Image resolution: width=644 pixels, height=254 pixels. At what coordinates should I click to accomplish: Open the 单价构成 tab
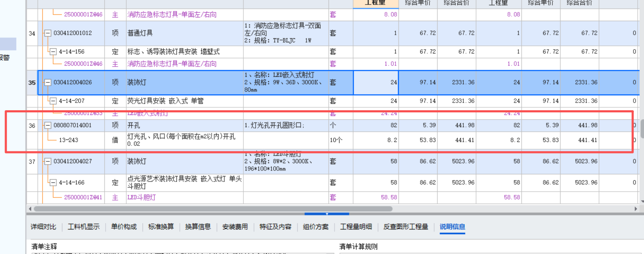tap(124, 227)
